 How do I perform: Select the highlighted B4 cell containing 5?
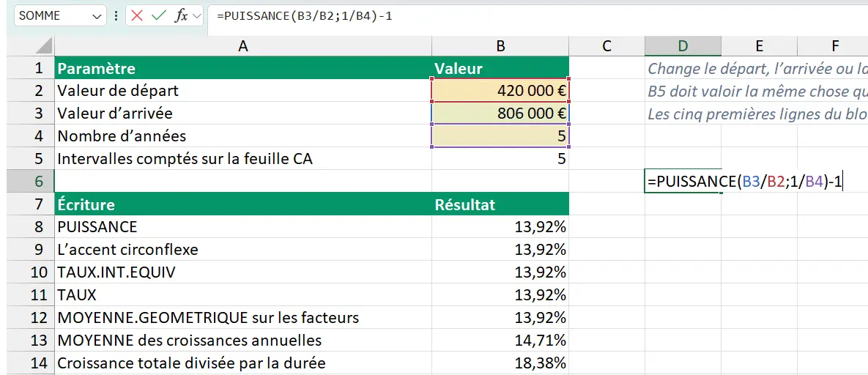500,135
